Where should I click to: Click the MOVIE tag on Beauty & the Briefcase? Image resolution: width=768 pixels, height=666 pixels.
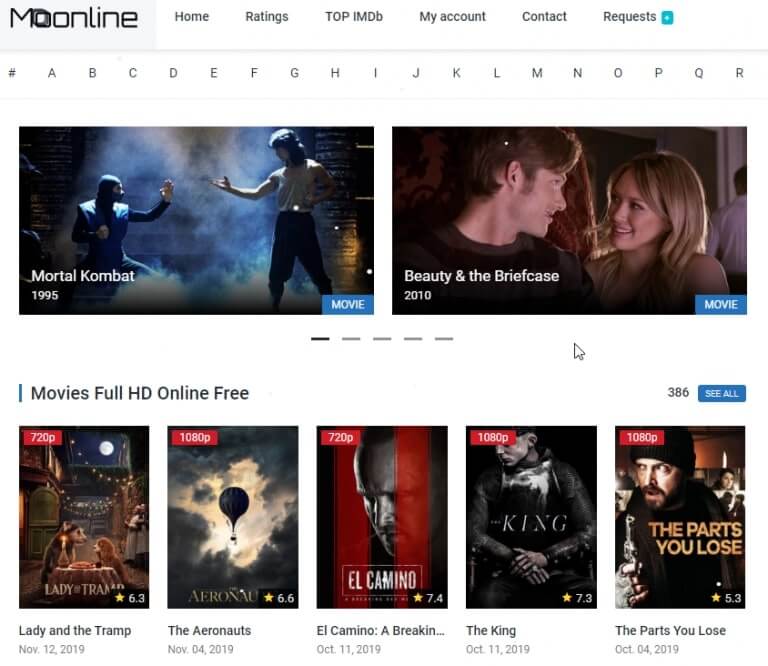click(x=720, y=304)
